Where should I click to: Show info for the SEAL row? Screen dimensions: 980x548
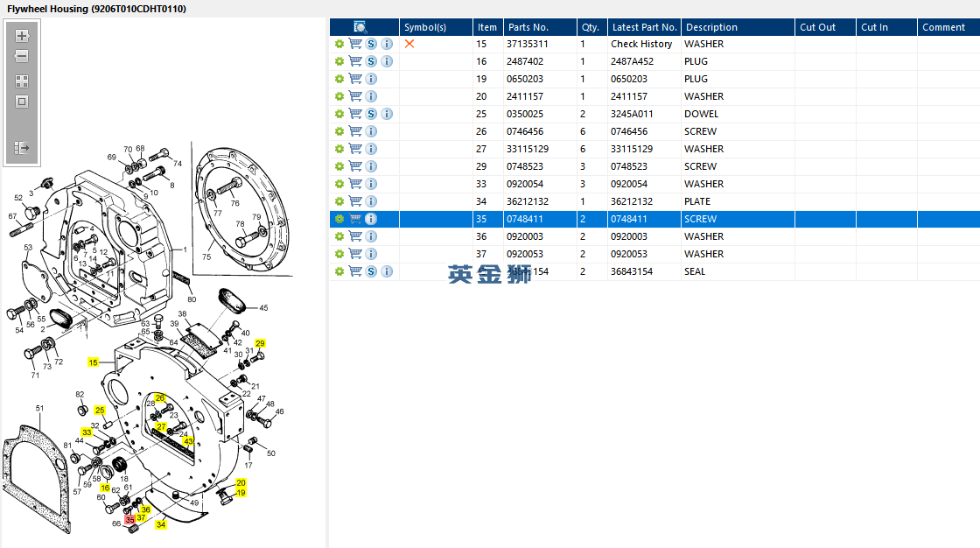point(387,271)
